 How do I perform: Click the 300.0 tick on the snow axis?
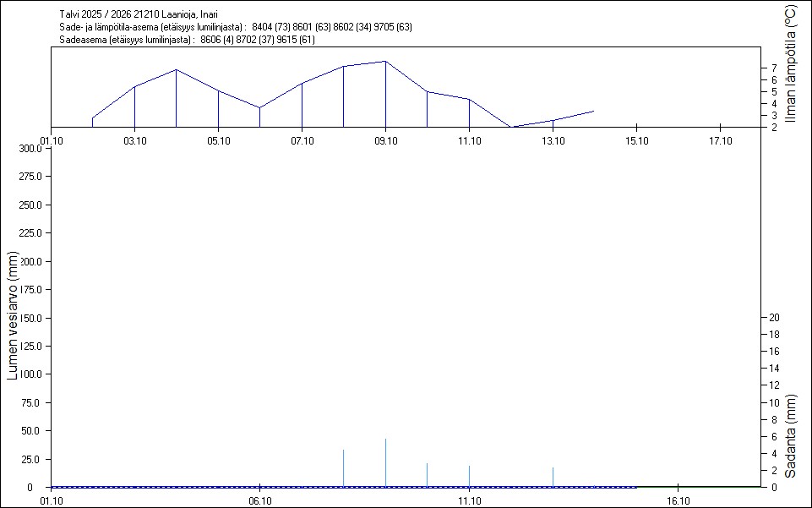tap(30, 149)
